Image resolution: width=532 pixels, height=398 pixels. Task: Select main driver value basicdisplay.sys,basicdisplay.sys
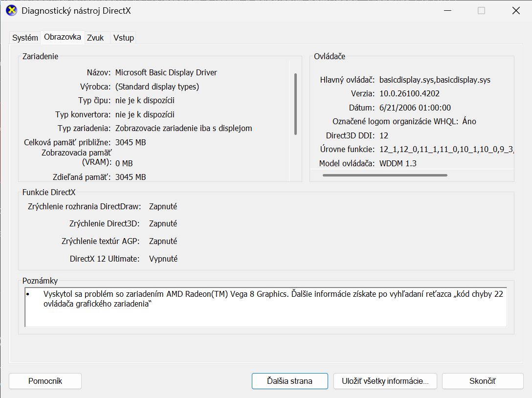pos(435,80)
